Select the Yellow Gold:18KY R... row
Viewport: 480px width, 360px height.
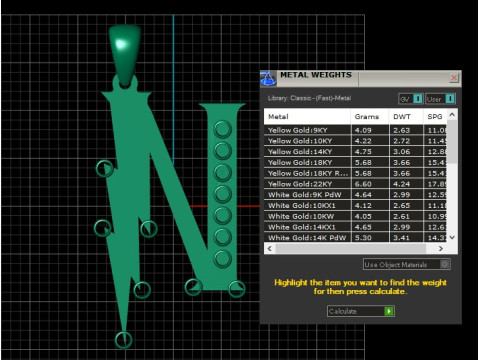click(x=355, y=173)
